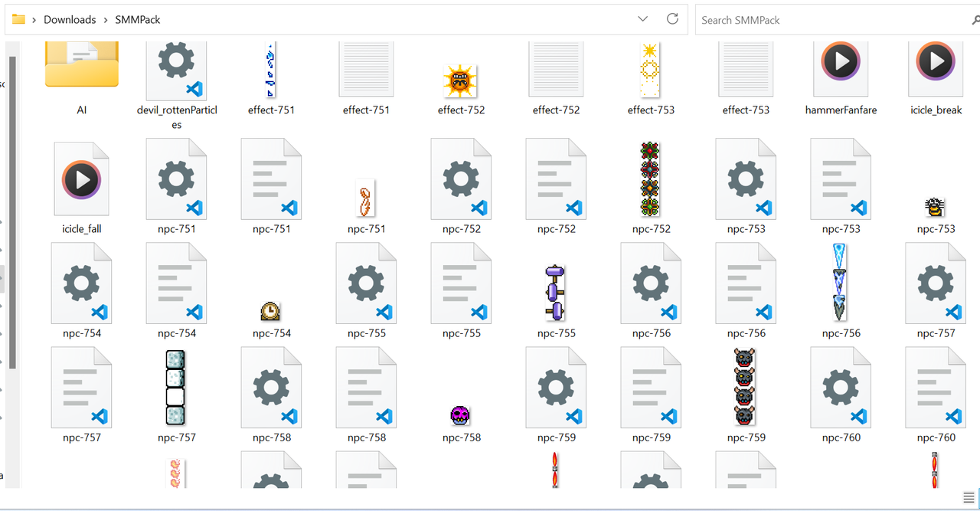Select the icicle_break audio file

936,69
